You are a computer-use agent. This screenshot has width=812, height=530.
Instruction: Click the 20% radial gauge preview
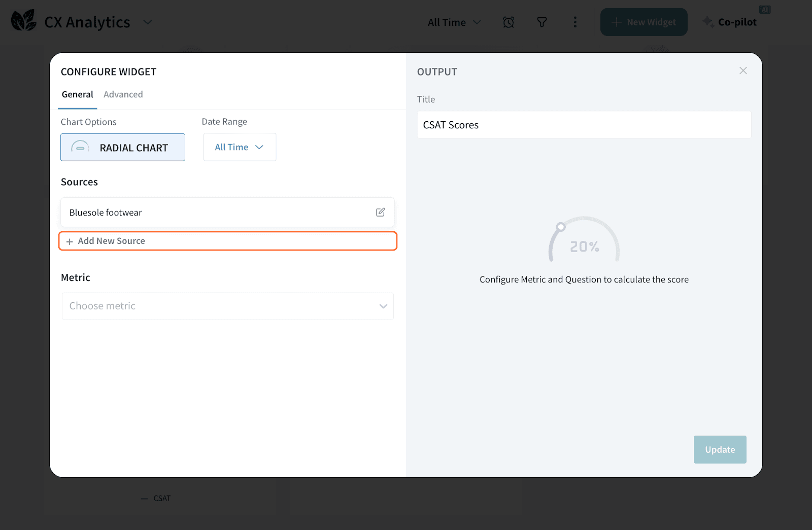(x=584, y=246)
